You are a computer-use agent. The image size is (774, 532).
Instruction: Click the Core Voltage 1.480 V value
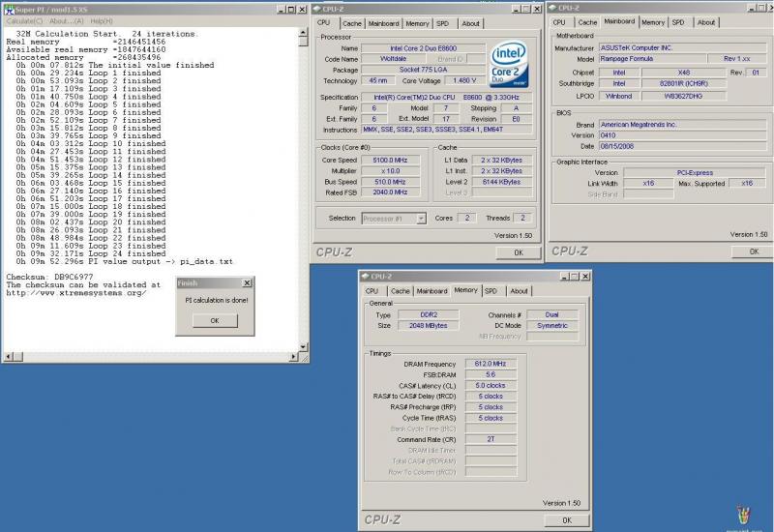pos(464,80)
